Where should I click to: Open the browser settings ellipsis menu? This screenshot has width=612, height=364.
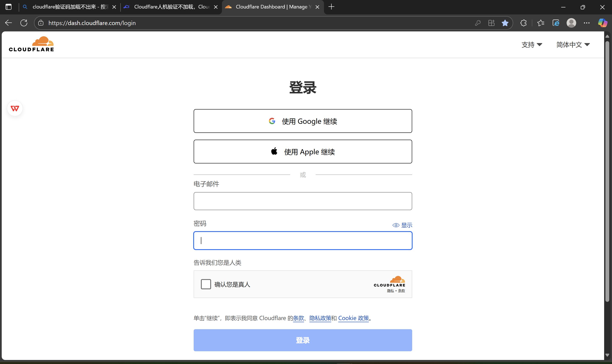[x=587, y=23]
